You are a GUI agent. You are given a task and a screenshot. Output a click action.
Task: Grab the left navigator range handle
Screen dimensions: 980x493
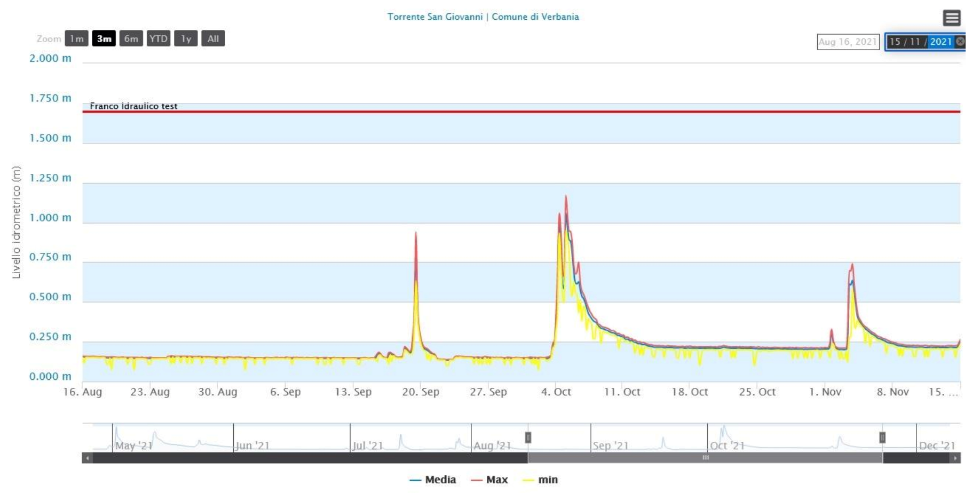pos(528,438)
